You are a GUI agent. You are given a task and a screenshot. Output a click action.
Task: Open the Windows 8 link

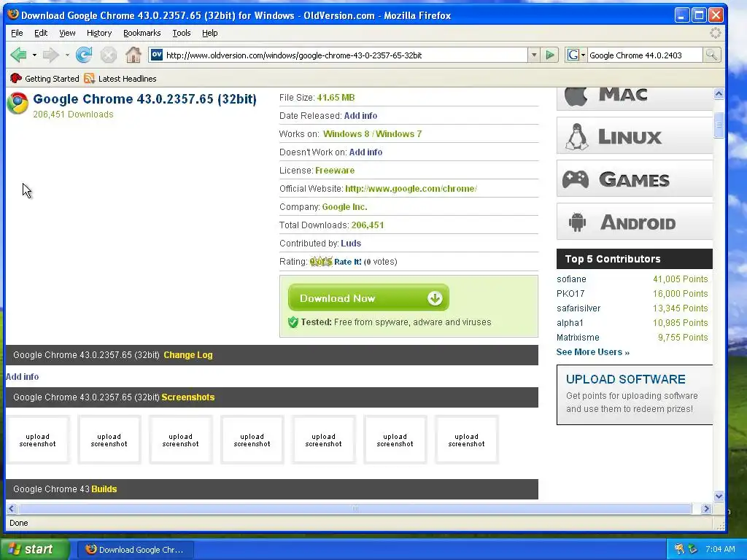click(x=346, y=134)
